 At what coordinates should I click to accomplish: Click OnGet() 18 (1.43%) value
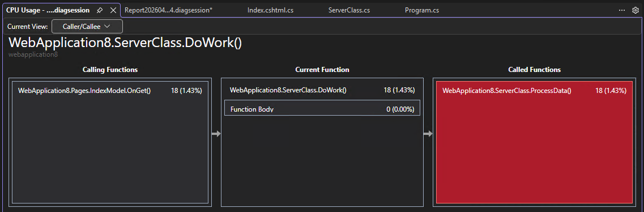186,91
